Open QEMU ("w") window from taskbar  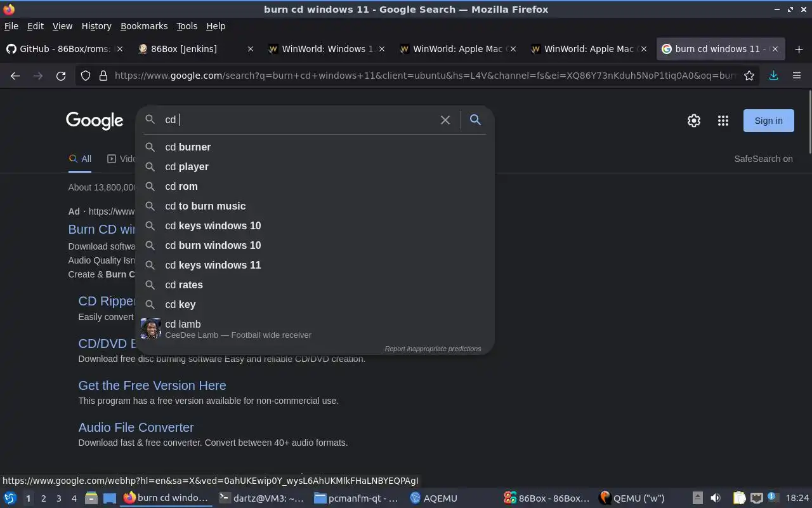pyautogui.click(x=642, y=498)
